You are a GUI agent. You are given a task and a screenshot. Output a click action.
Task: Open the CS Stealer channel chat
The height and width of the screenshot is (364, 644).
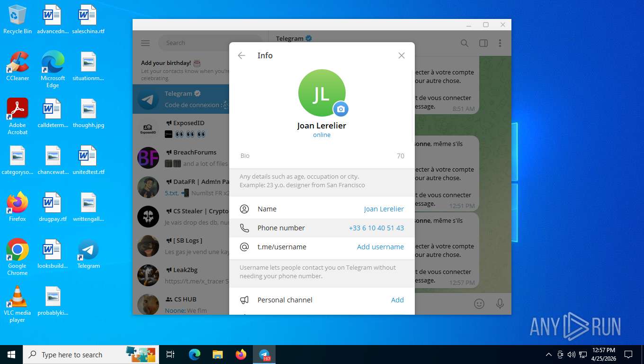(x=181, y=217)
